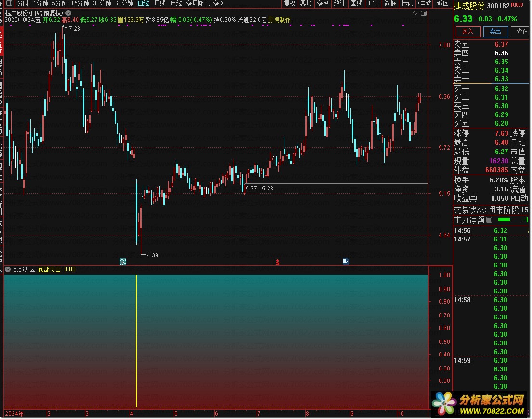532x419 pixels.
Task: Click the 财 financial marker below chart
Action: click(346, 262)
